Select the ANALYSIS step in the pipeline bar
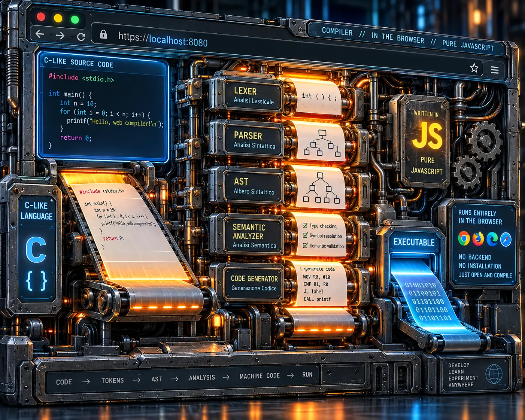The width and height of the screenshot is (525, 420). 202,378
